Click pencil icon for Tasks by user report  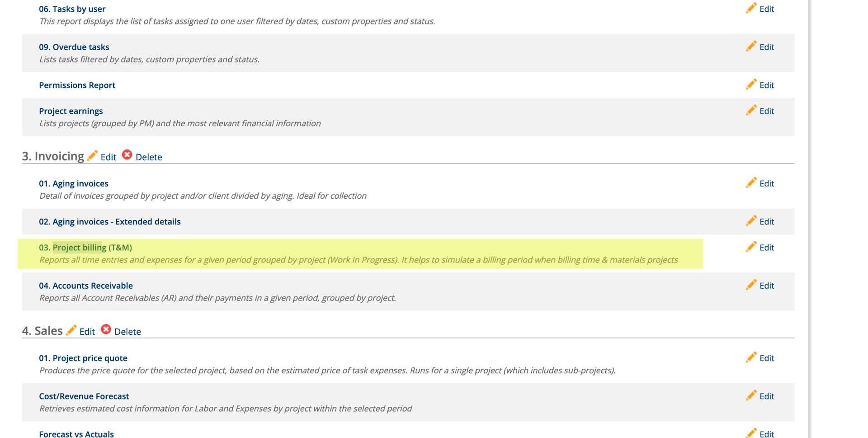751,8
